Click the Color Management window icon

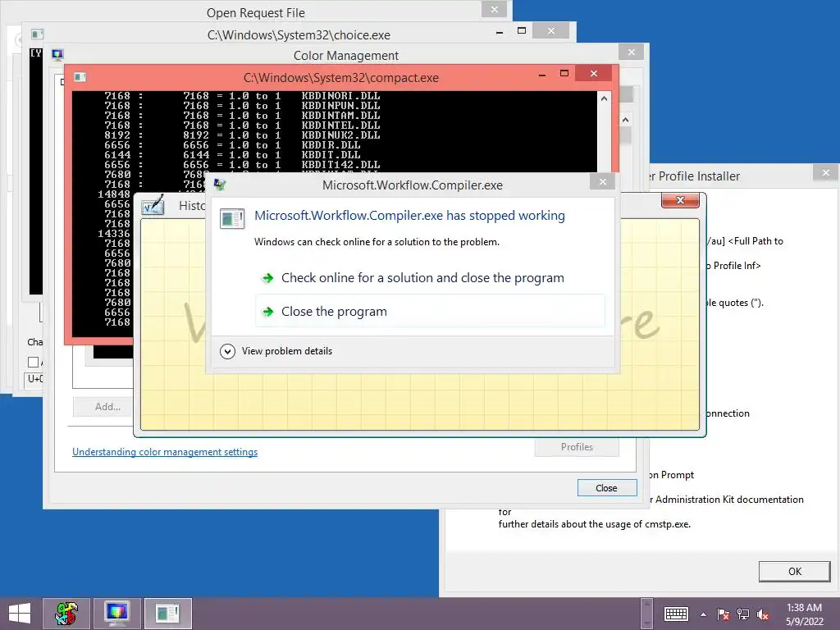coord(57,55)
